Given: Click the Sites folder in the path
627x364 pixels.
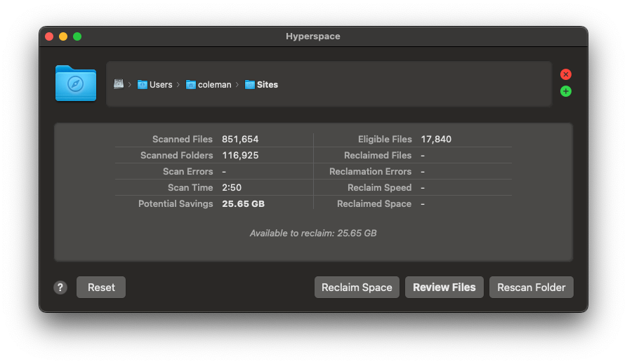Looking at the screenshot, I should click(x=261, y=85).
